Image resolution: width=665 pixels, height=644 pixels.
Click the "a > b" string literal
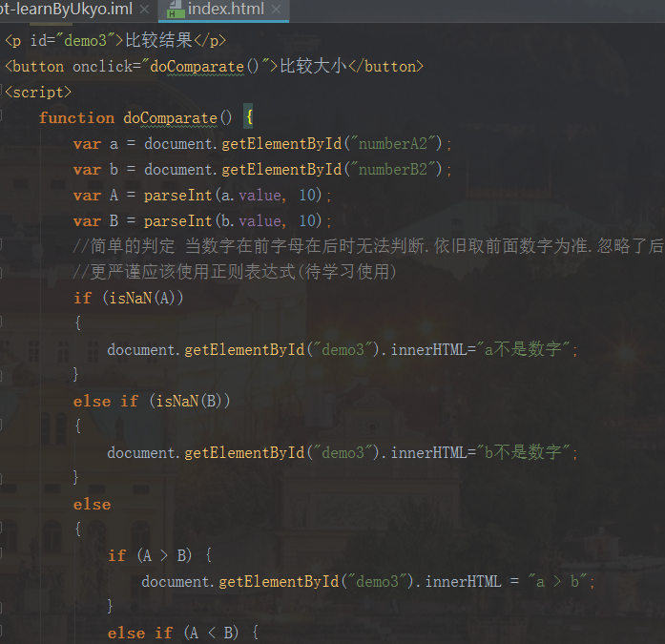(558, 582)
